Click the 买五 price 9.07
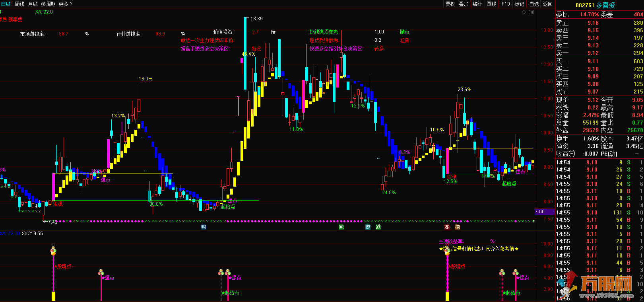644x302 pixels. click(593, 92)
